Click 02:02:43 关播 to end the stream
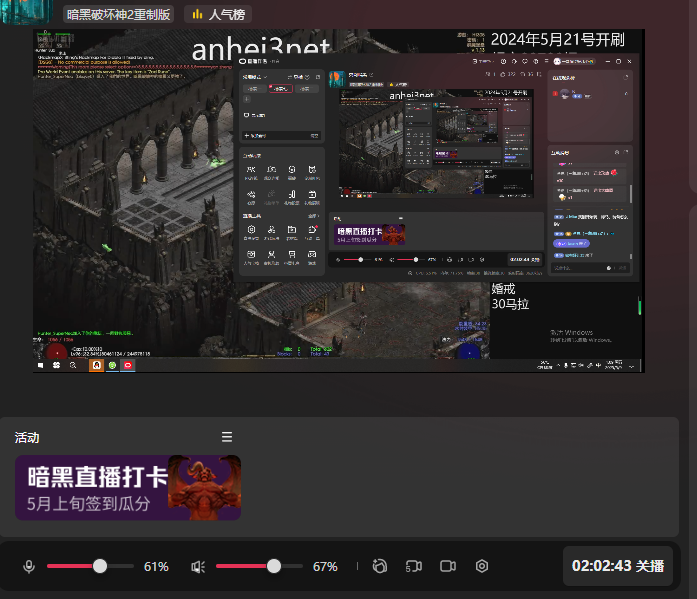This screenshot has height=599, width=697. coord(618,566)
